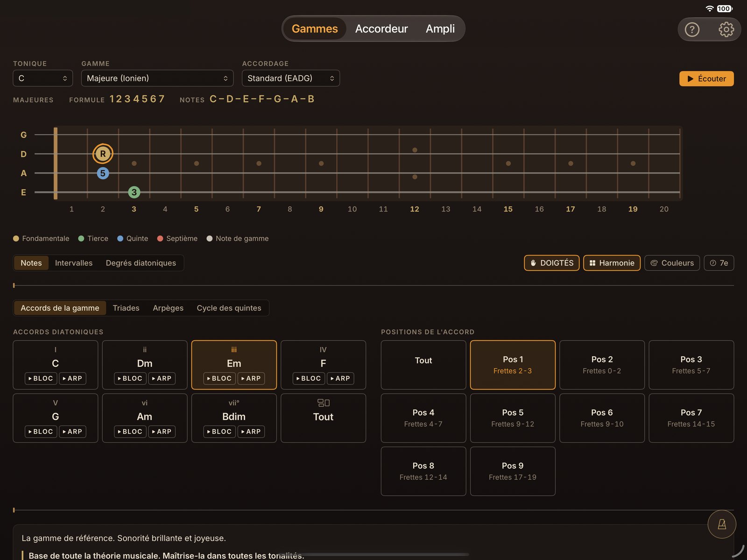747x560 pixels.
Task: Open the Cycle des quintes tab
Action: [x=229, y=308]
